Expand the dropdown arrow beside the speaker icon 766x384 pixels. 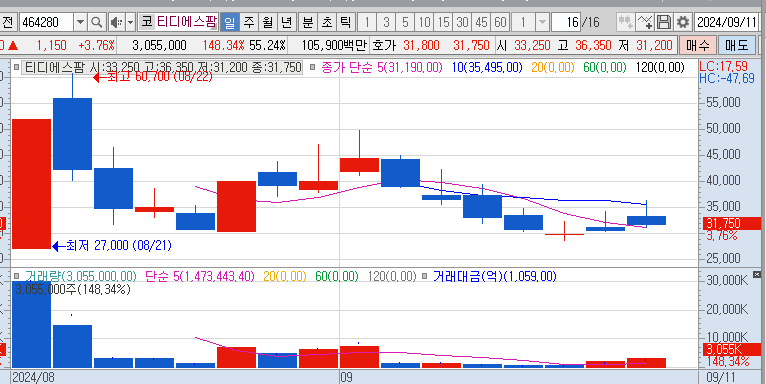click(x=130, y=22)
